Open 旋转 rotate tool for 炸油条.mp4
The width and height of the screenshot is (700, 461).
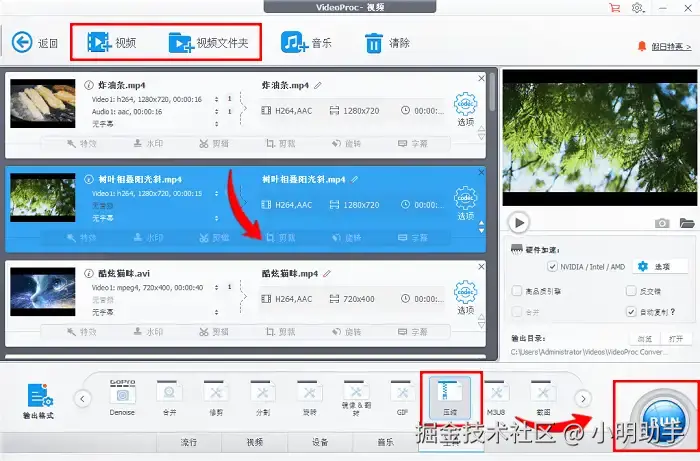(x=346, y=144)
